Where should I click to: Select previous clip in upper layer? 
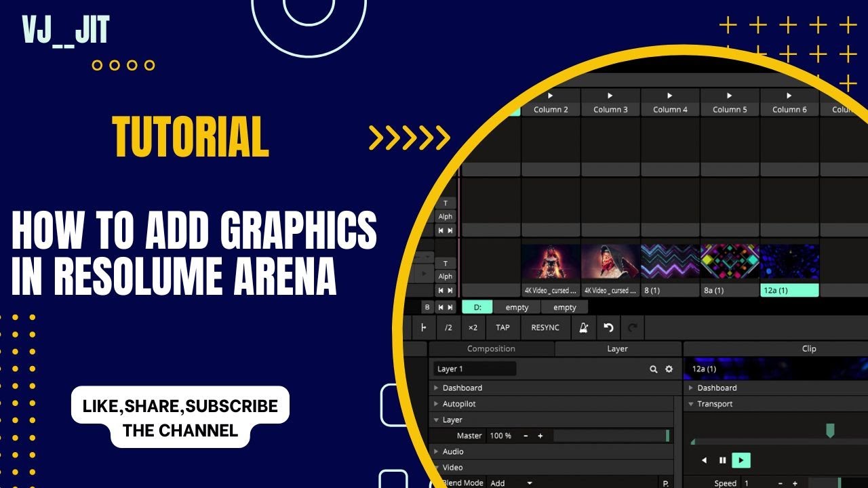coord(441,230)
